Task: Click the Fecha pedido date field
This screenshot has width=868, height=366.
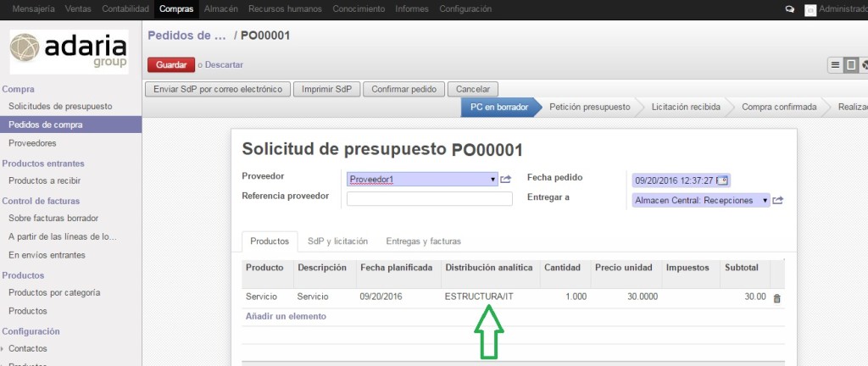Action: (682, 180)
